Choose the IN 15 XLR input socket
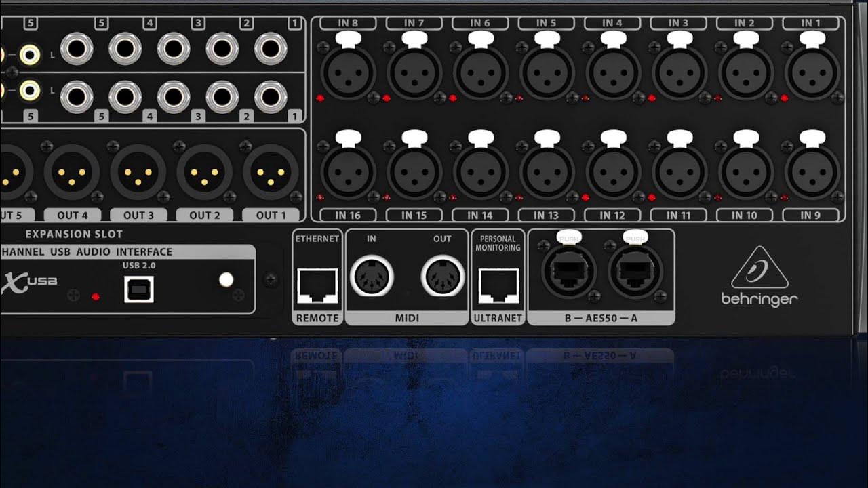 (x=414, y=172)
